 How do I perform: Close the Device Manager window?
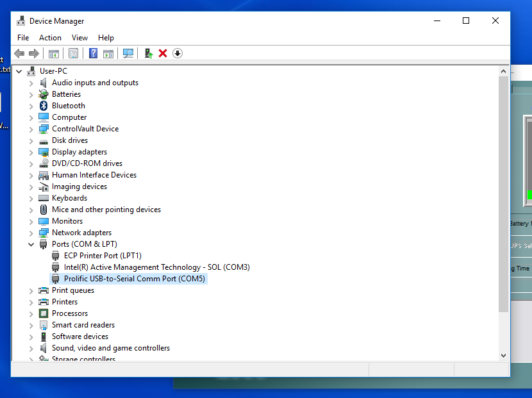(495, 21)
